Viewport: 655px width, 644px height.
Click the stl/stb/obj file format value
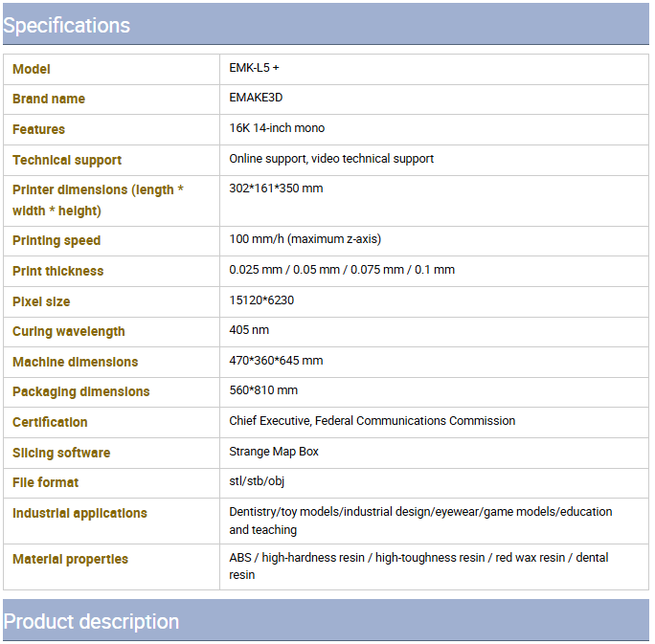(x=257, y=481)
